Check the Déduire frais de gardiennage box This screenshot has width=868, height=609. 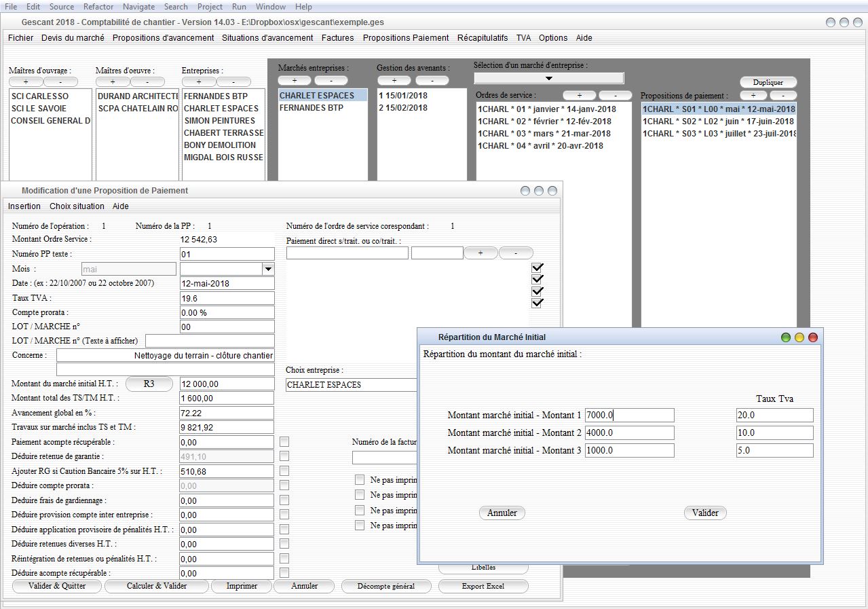[x=284, y=500]
